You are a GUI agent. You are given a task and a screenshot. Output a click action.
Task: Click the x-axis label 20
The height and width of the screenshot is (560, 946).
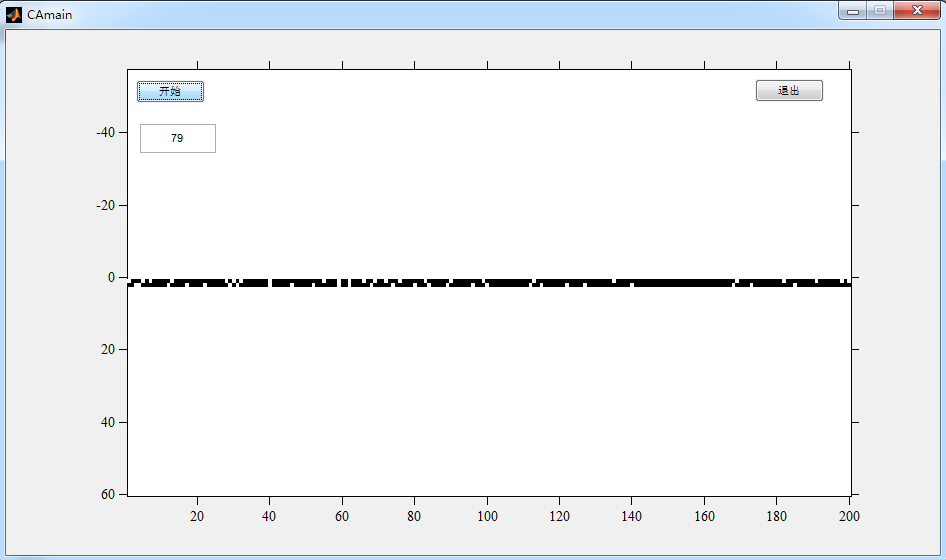(197, 516)
